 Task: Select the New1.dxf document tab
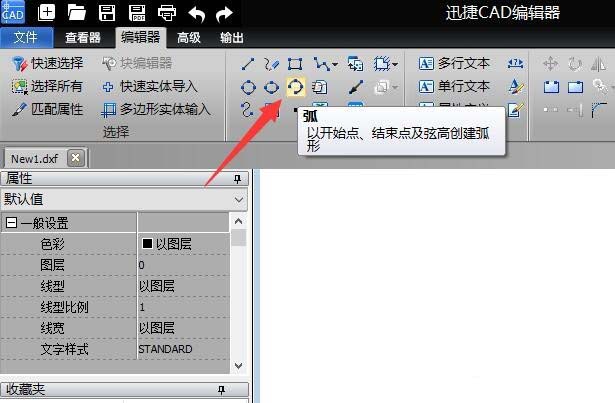click(35, 159)
